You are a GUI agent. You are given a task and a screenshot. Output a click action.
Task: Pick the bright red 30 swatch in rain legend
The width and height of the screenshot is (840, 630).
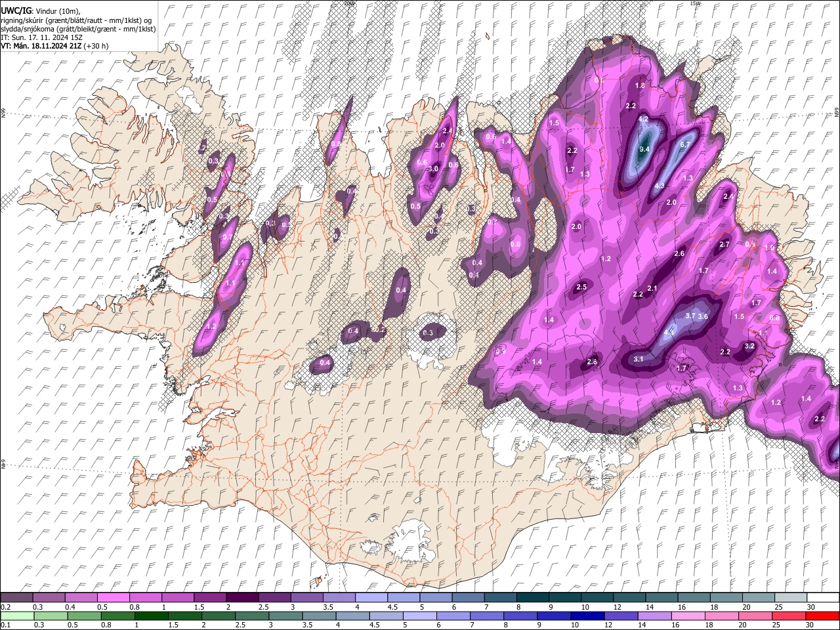[823, 616]
